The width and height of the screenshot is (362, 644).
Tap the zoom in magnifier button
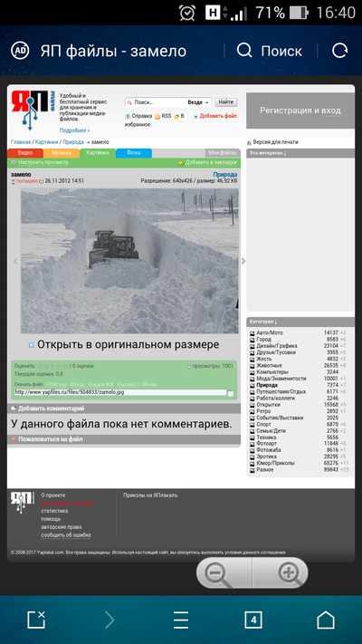[x=290, y=572]
